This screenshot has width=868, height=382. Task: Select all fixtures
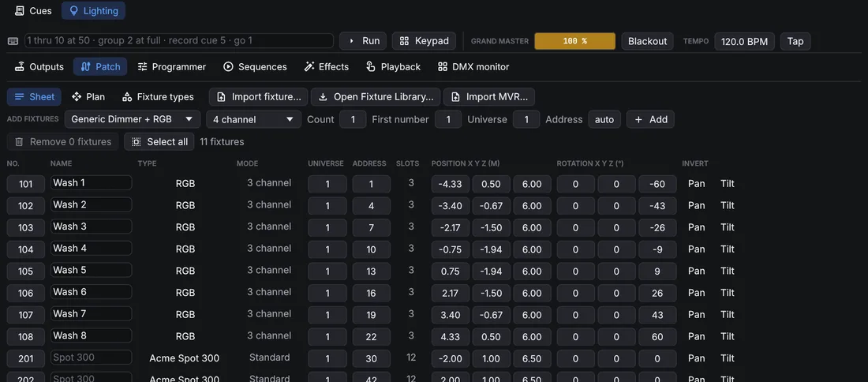click(x=159, y=142)
